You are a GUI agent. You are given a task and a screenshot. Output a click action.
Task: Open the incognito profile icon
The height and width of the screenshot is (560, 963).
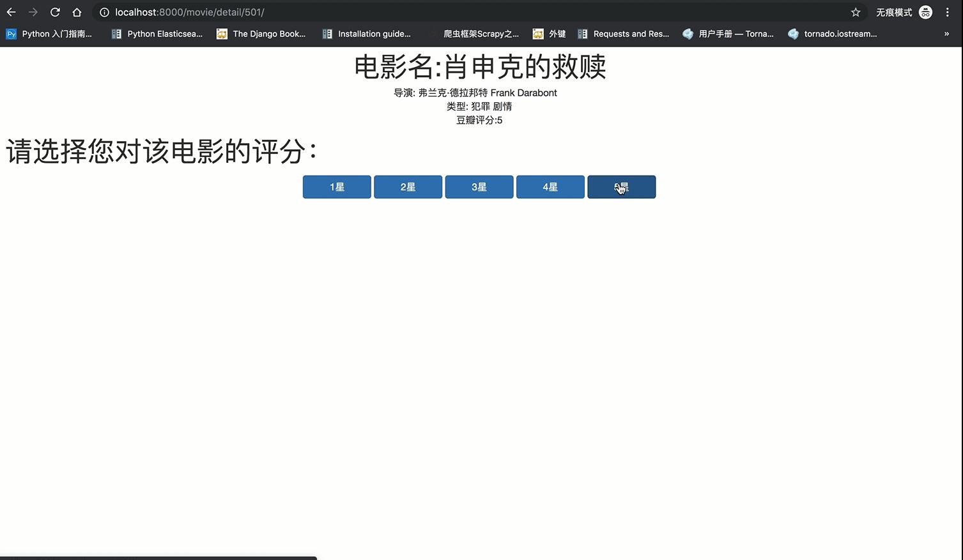click(x=925, y=12)
